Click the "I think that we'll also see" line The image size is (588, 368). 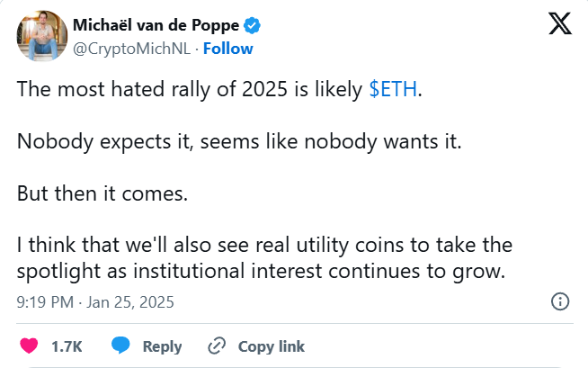pyautogui.click(x=264, y=245)
